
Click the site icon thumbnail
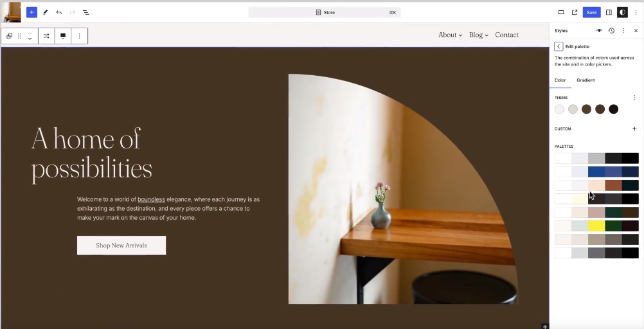click(x=11, y=12)
